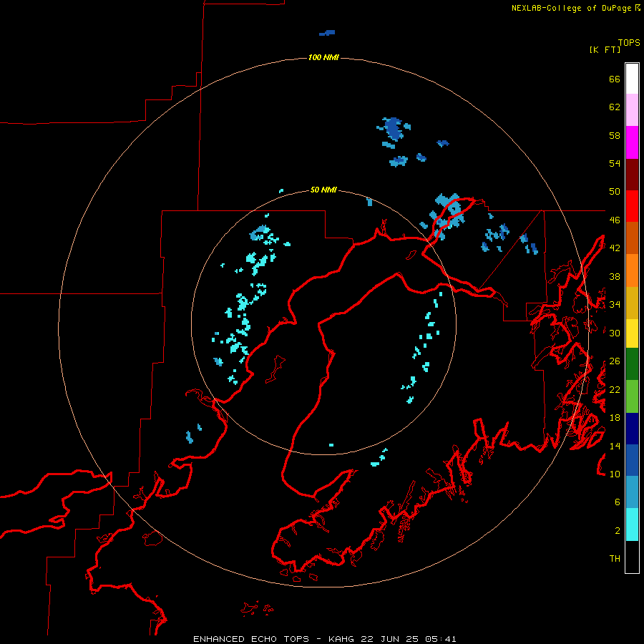Click the light green legend swatch
Viewport: 644px width, 644px height.
pyautogui.click(x=632, y=396)
